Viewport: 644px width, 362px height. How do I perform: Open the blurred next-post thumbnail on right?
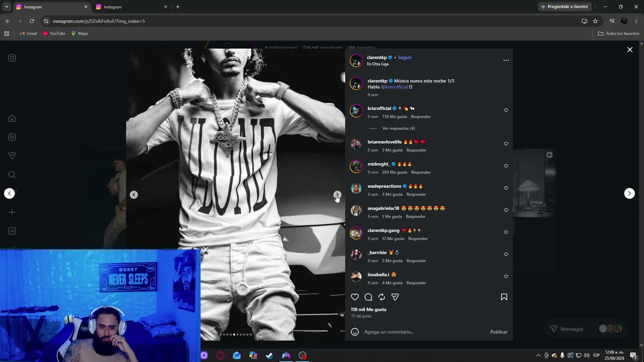click(534, 183)
